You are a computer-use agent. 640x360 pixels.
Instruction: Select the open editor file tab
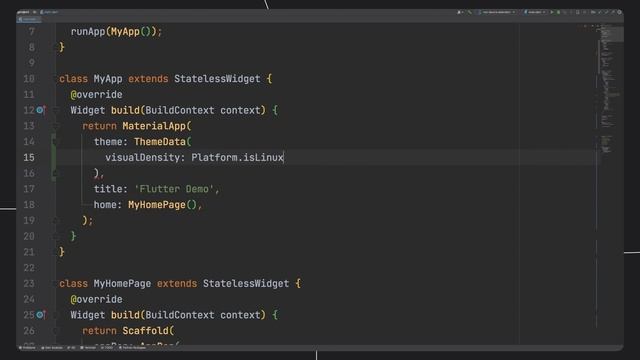tap(29, 19)
